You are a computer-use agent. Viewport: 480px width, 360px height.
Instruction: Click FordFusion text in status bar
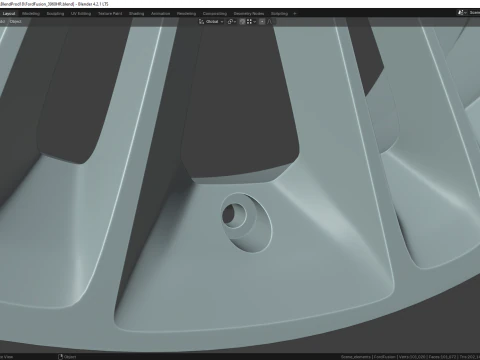(x=385, y=357)
